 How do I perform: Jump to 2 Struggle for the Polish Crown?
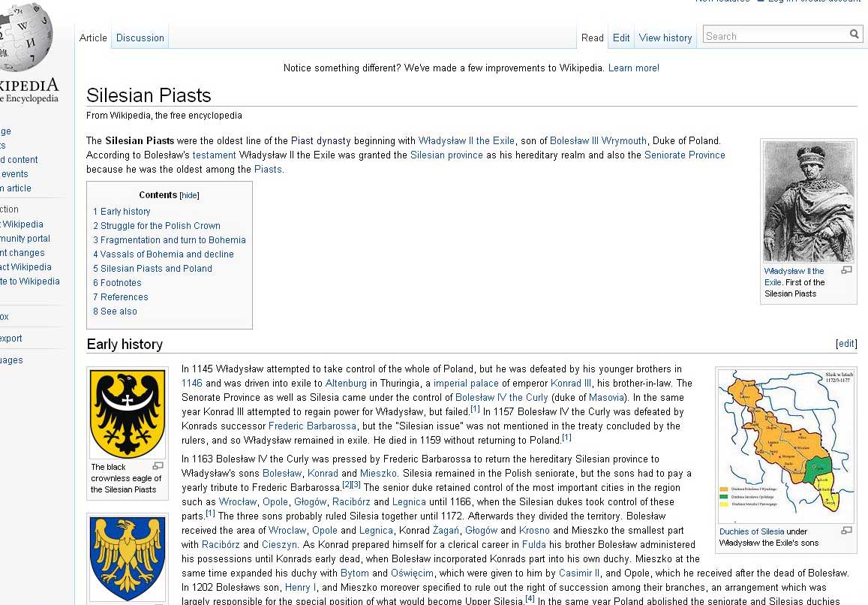[x=157, y=226]
